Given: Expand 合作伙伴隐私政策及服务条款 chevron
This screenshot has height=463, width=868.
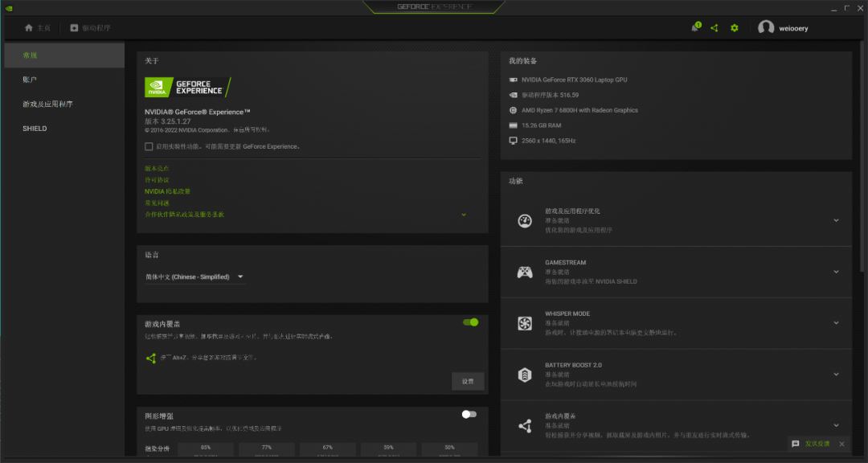Looking at the screenshot, I should click(x=464, y=215).
